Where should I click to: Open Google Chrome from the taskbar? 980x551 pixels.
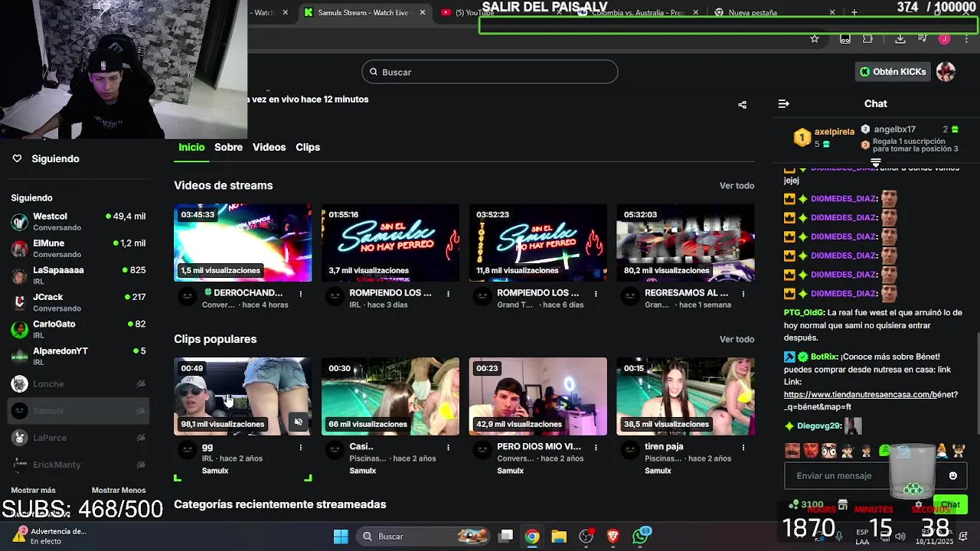pyautogui.click(x=532, y=536)
